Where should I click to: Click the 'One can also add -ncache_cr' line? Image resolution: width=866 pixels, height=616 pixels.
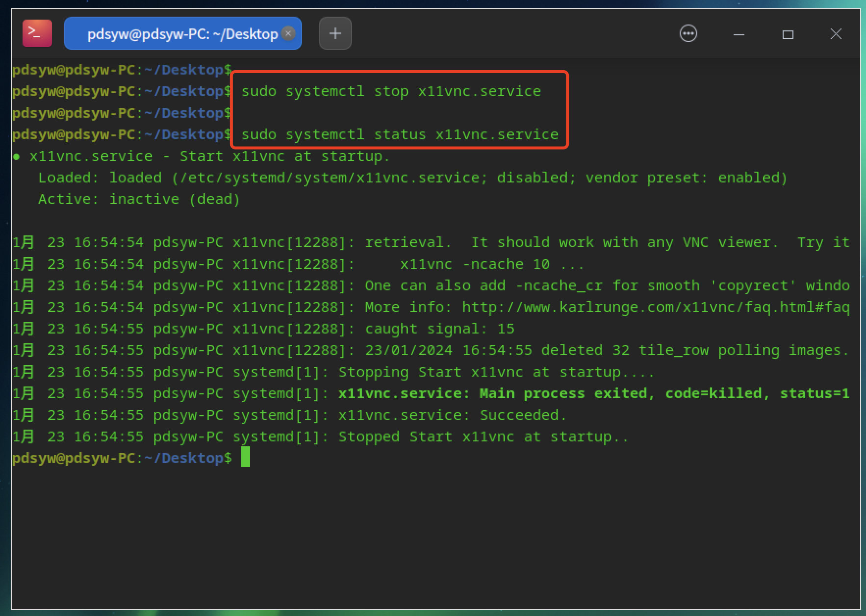coord(431,285)
